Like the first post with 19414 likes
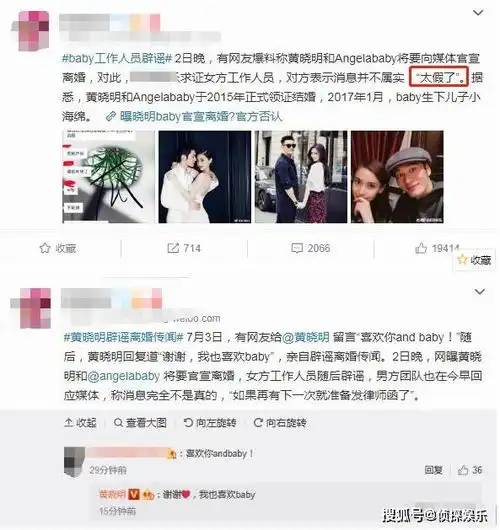The image size is (500, 530). 437,248
